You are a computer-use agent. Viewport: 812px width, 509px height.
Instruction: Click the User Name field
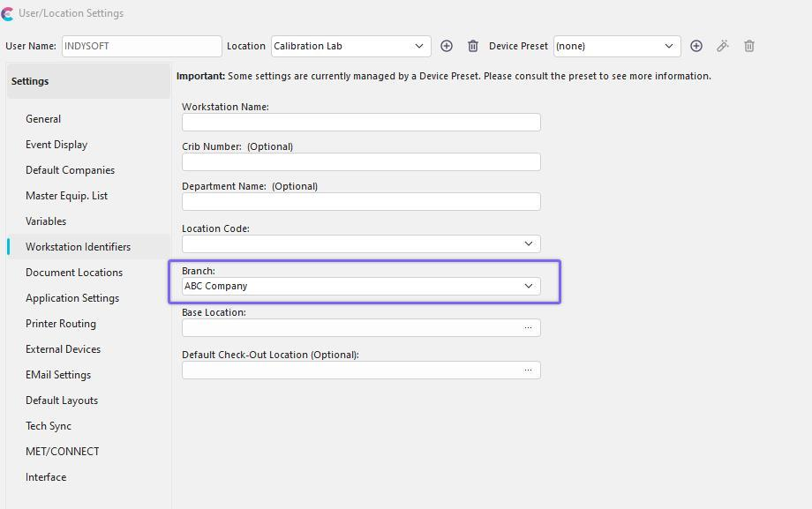point(141,46)
